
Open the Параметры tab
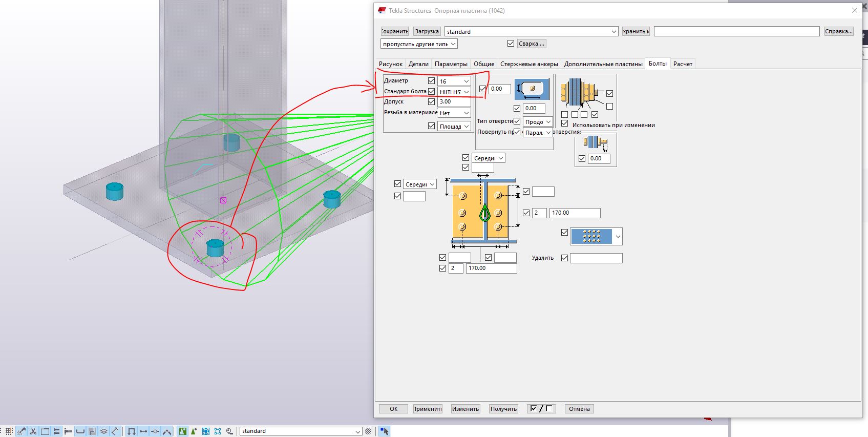pyautogui.click(x=451, y=64)
